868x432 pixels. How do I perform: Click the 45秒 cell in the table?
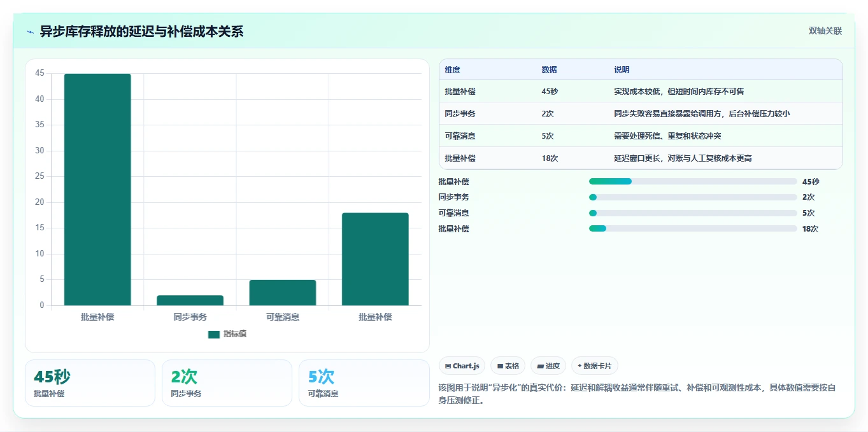pyautogui.click(x=550, y=92)
